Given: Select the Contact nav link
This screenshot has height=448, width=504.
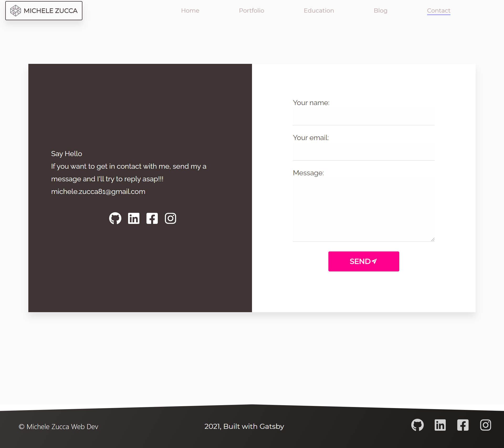Looking at the screenshot, I should pyautogui.click(x=438, y=11).
